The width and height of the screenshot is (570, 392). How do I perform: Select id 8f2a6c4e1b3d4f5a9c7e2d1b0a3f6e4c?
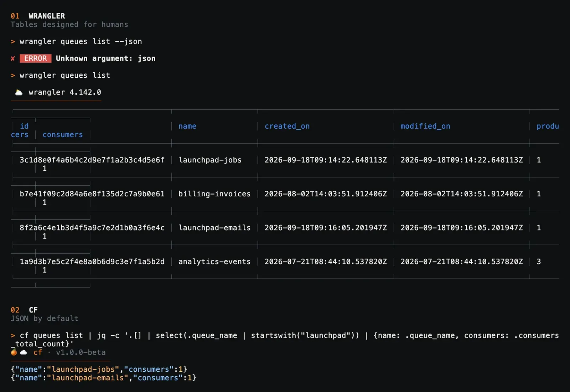point(92,228)
